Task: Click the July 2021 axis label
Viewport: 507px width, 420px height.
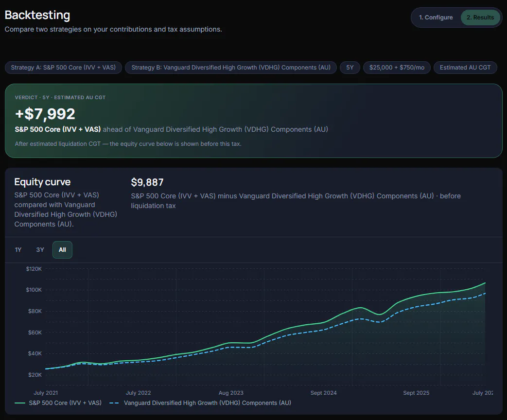Action: tap(46, 393)
